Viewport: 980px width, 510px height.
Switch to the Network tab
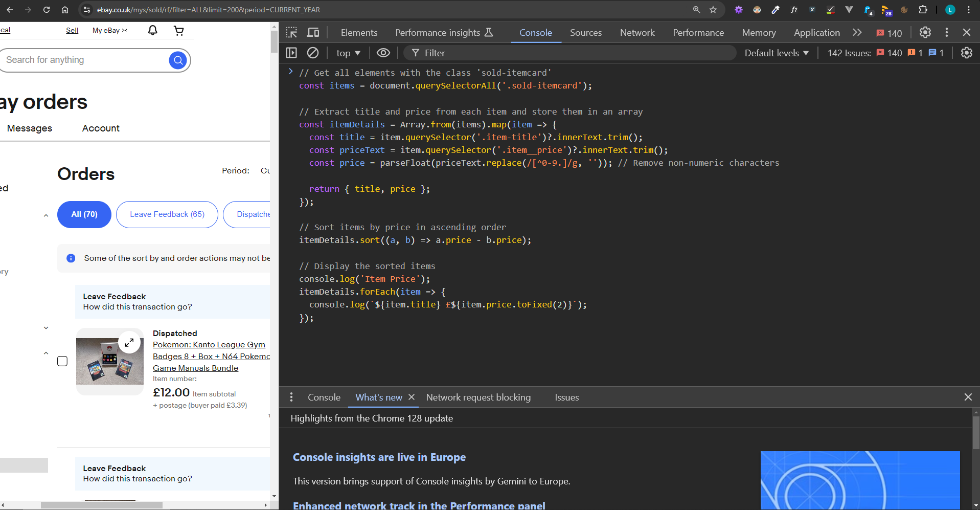pos(637,33)
